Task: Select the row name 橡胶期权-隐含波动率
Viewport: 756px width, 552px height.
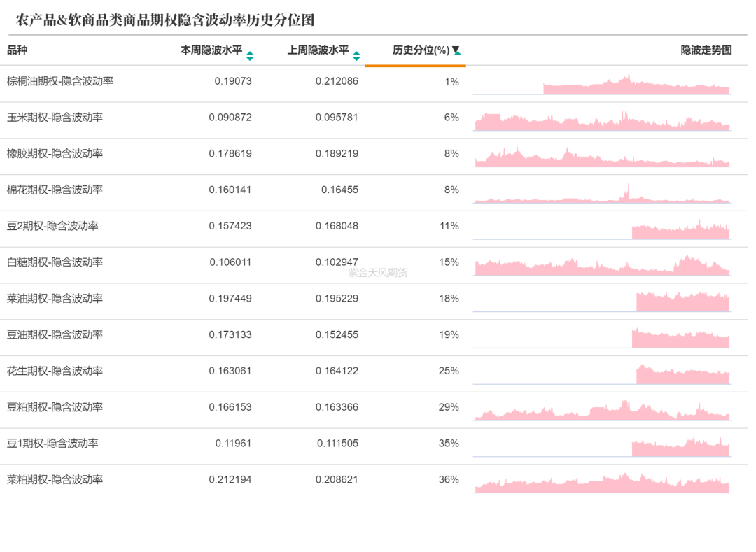Action: (55, 153)
